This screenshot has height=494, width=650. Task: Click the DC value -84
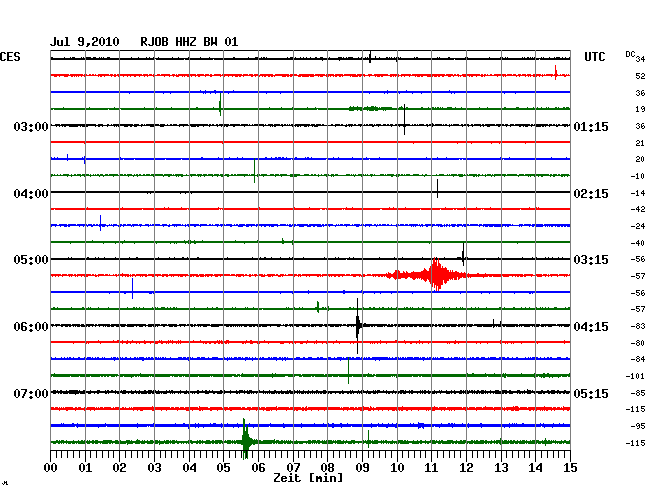click(638, 359)
